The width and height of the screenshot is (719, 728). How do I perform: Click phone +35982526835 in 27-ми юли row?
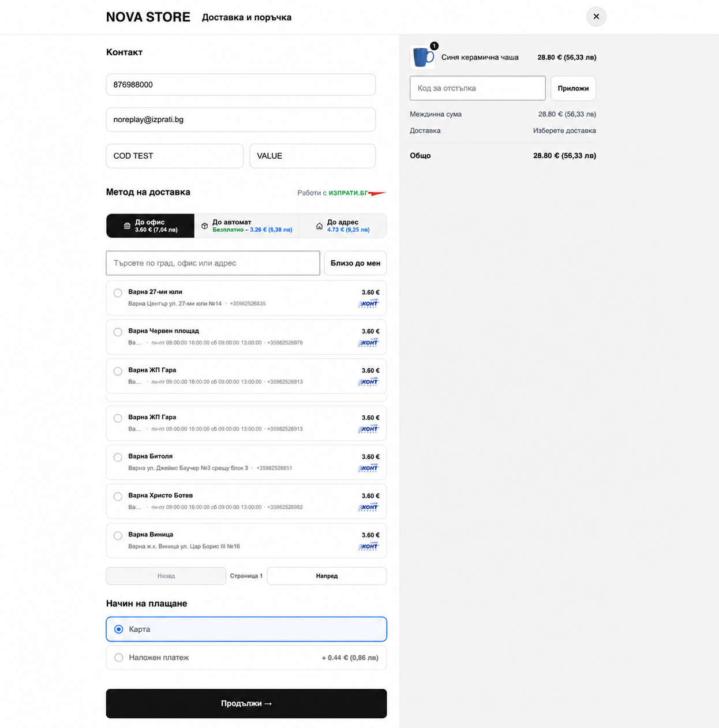click(x=248, y=303)
